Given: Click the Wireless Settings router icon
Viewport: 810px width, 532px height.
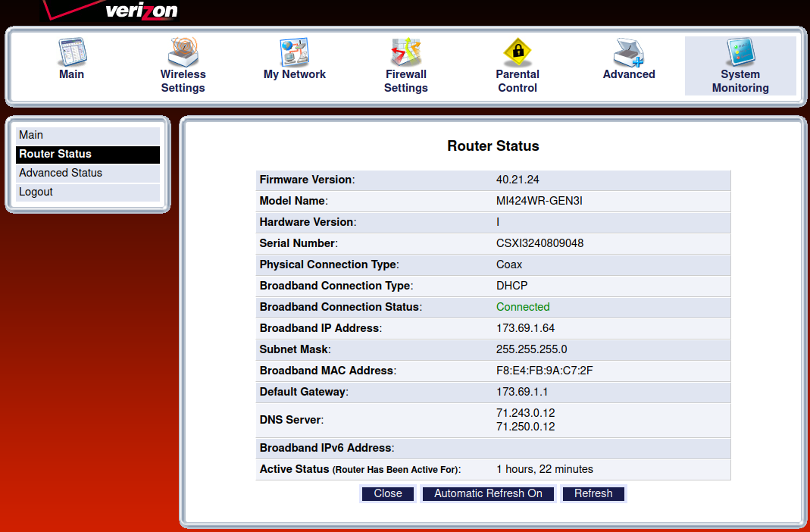Looking at the screenshot, I should 183,52.
